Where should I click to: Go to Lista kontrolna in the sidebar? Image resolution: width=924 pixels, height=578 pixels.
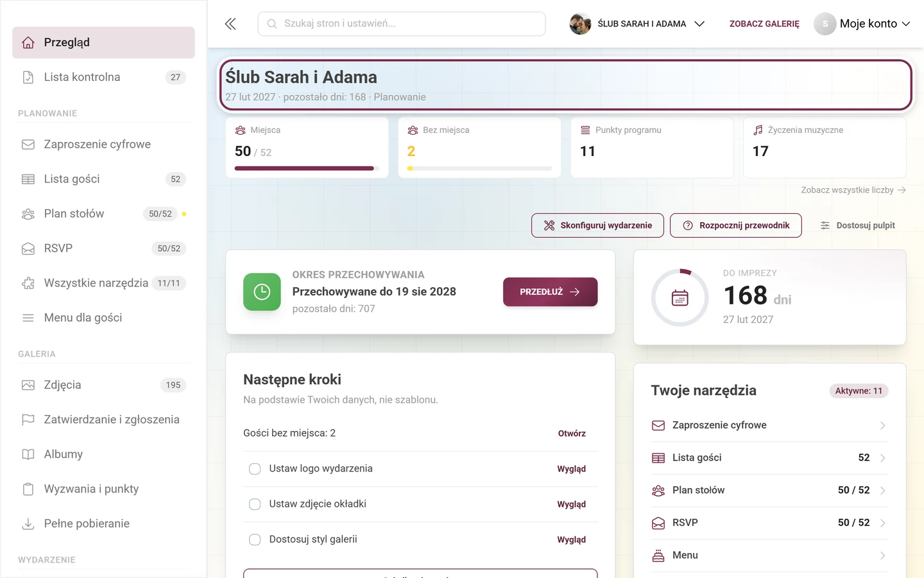pyautogui.click(x=103, y=77)
